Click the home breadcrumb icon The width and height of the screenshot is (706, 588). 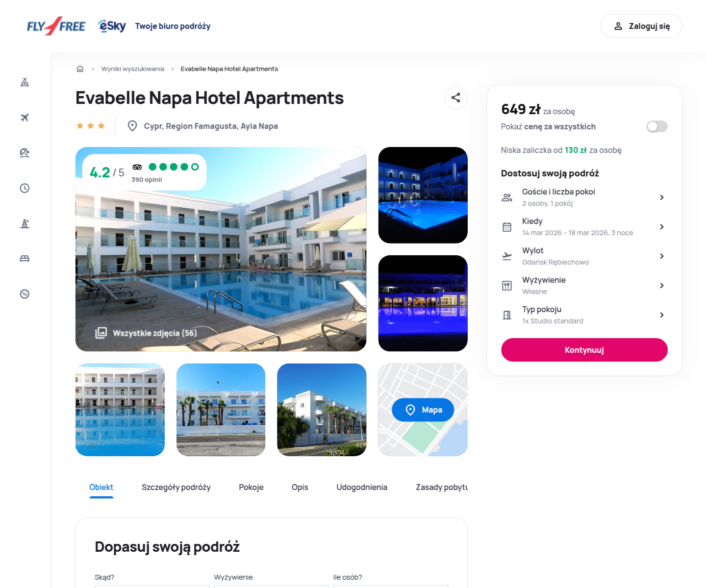click(x=80, y=69)
